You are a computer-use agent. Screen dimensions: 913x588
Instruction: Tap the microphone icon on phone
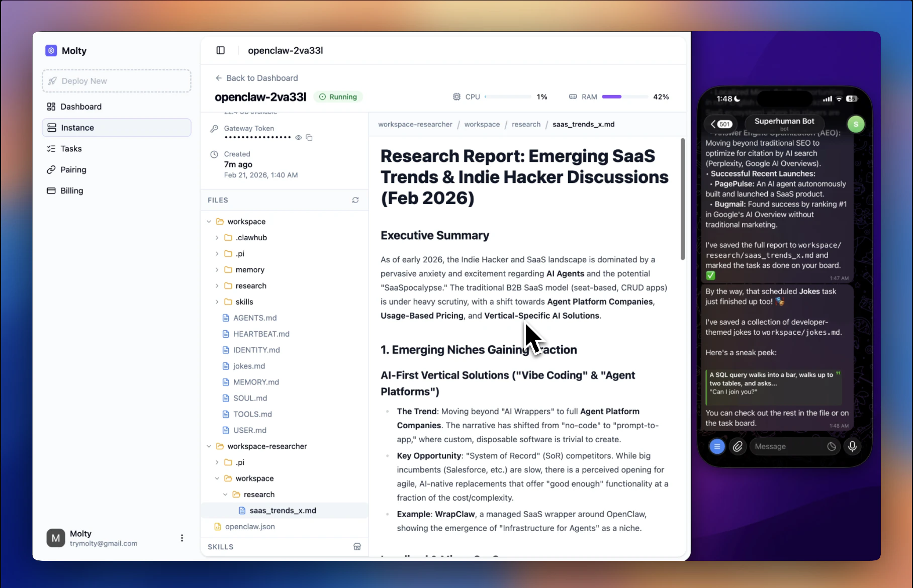853,446
